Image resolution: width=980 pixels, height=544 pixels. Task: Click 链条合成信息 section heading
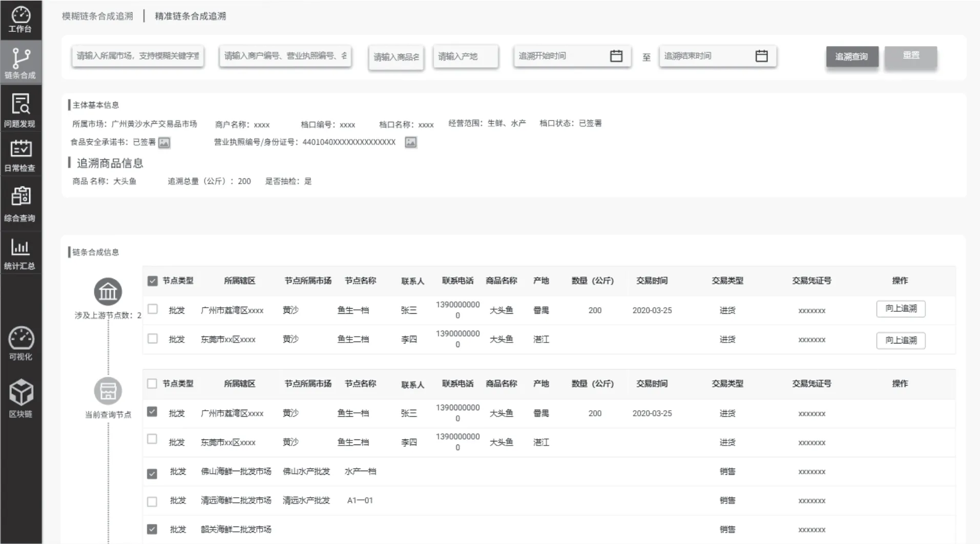coord(96,252)
